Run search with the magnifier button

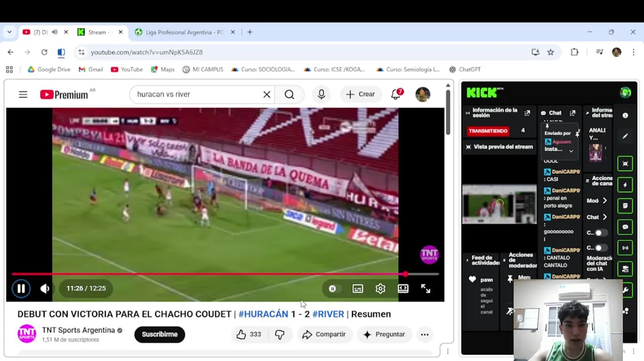[x=290, y=94]
